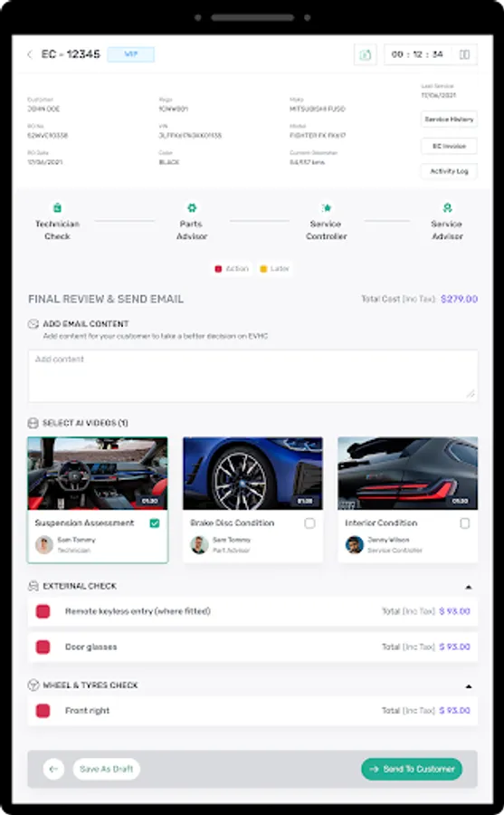The image size is (504, 815).
Task: Click the Final Review & Send Email heading
Action: pyautogui.click(x=106, y=299)
